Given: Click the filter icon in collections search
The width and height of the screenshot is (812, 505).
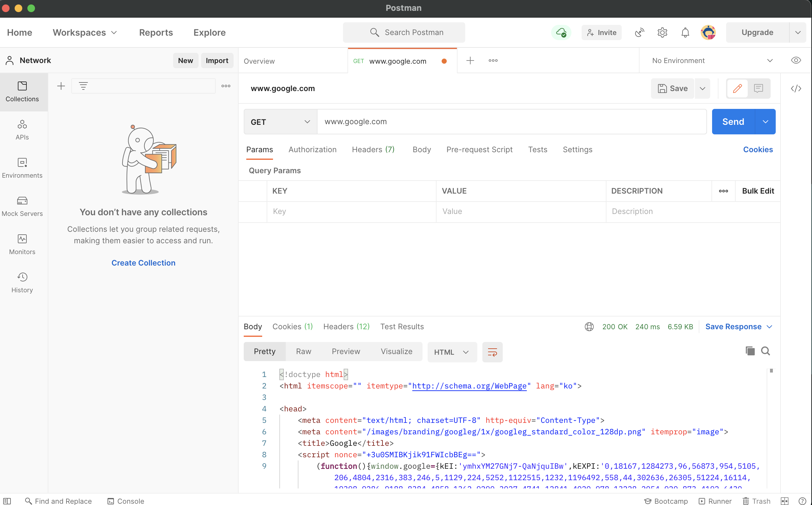Looking at the screenshot, I should (x=83, y=86).
